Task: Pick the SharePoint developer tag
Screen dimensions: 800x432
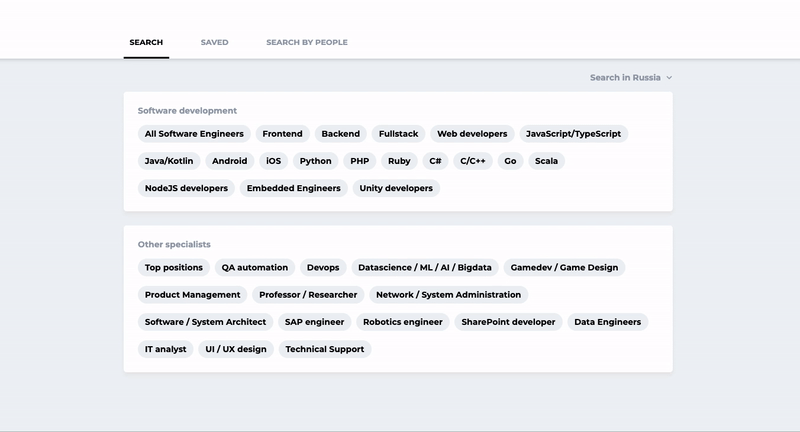Action: pyautogui.click(x=508, y=322)
